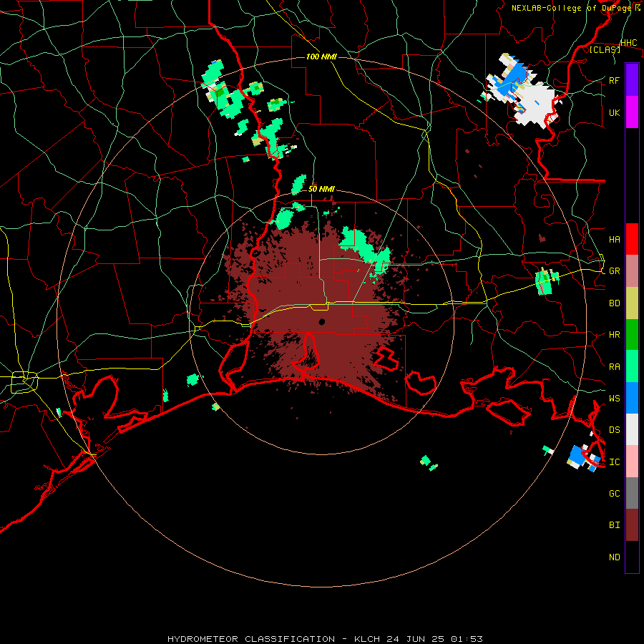Click the HA red legend swatch

(632, 239)
